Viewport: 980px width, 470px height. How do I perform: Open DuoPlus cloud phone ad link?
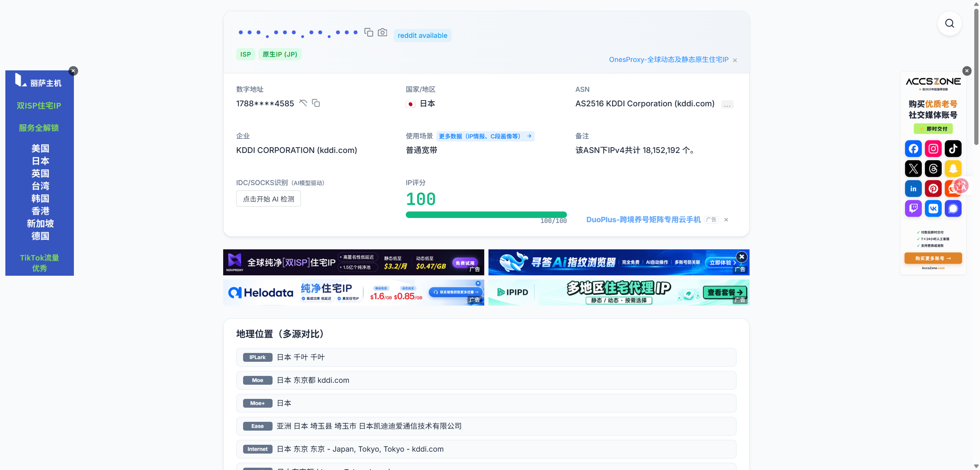643,220
